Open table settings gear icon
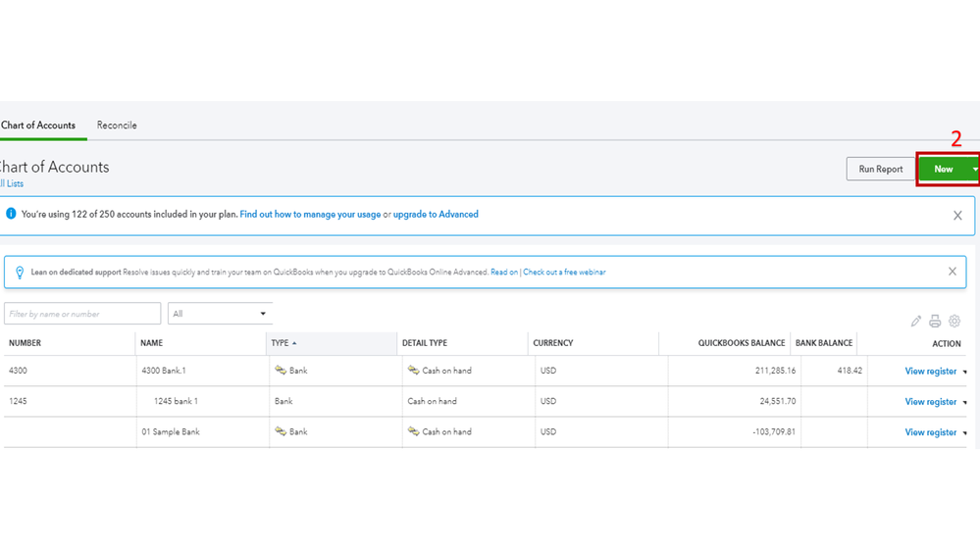The height and width of the screenshot is (551, 980). [x=954, y=321]
